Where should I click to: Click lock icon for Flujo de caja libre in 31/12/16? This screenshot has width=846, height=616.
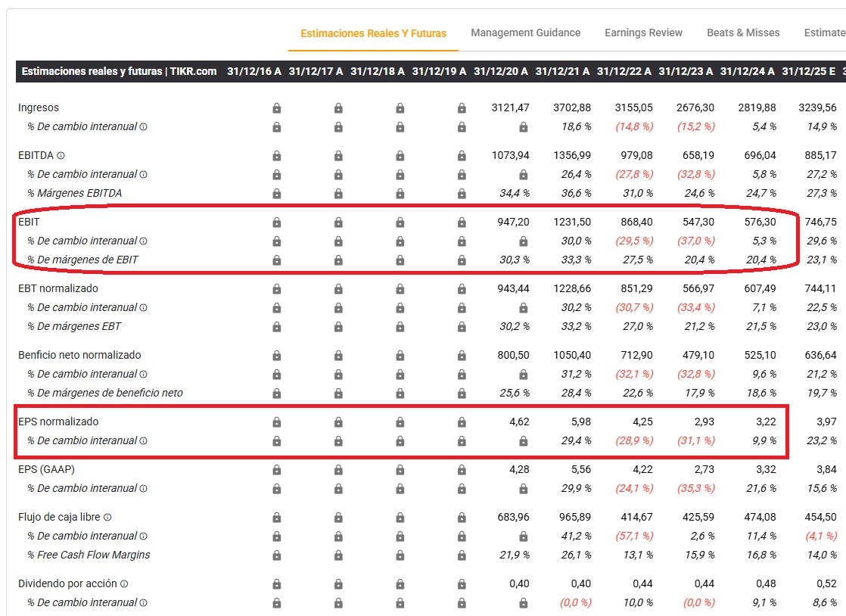[x=276, y=518]
